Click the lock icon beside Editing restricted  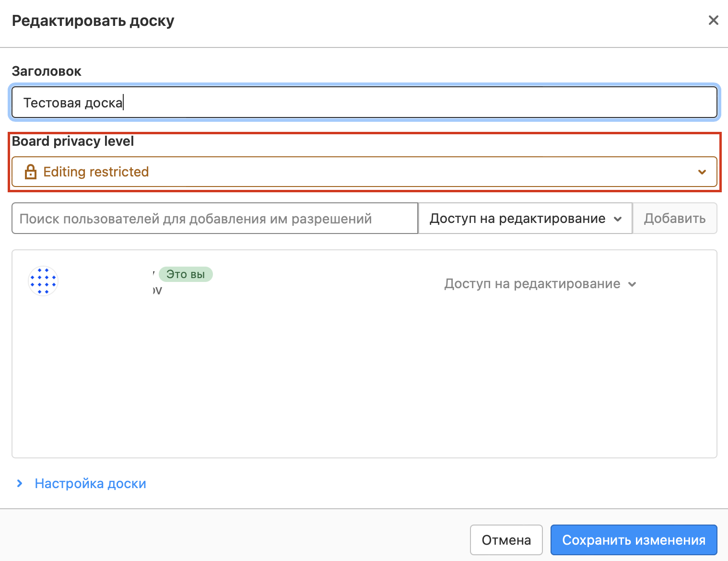[31, 172]
